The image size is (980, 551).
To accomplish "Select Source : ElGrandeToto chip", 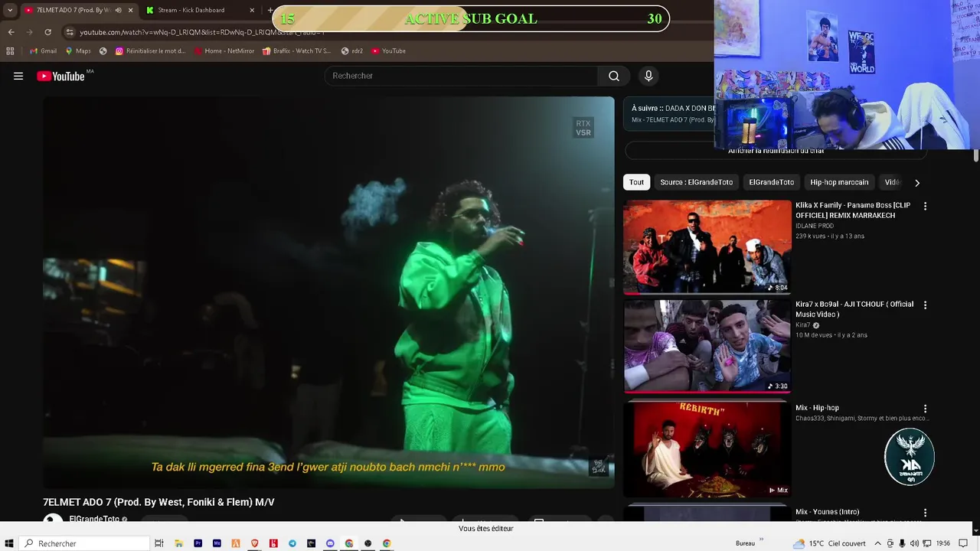I will (697, 182).
